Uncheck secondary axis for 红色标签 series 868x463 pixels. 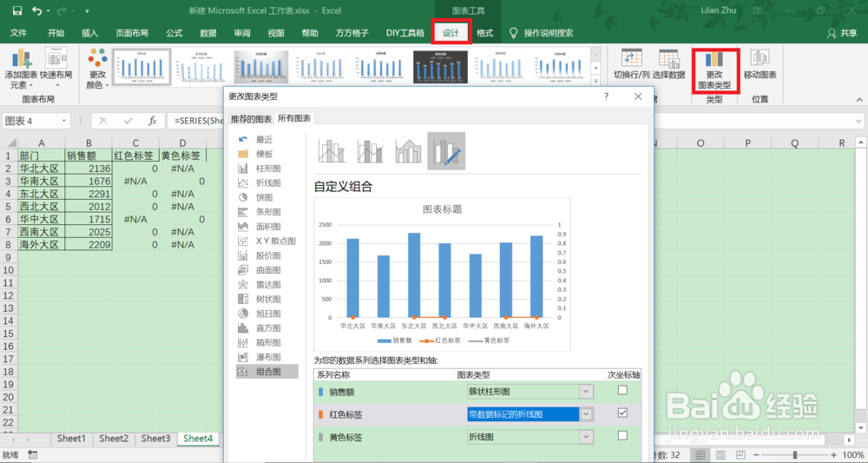point(622,413)
